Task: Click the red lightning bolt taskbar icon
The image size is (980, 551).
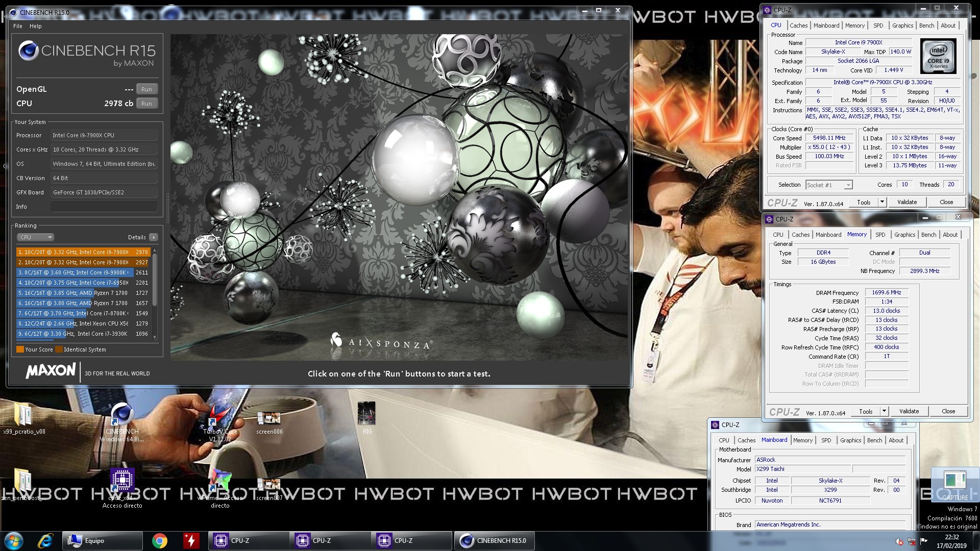Action: [x=191, y=541]
